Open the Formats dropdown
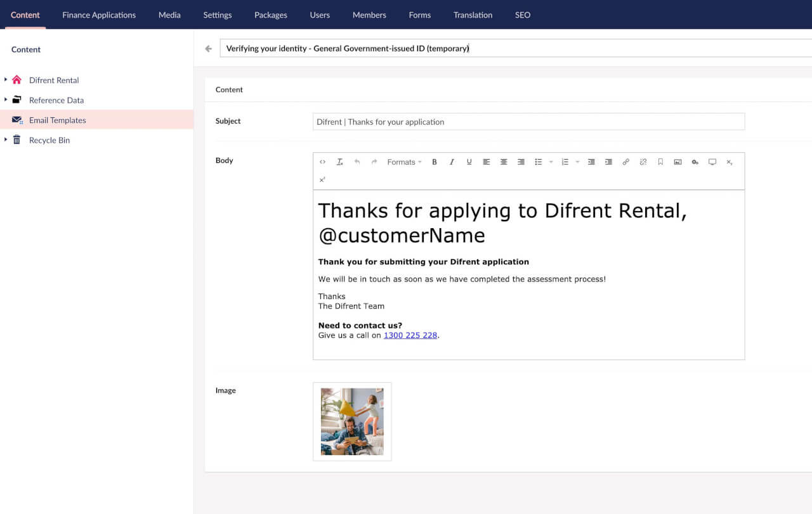 404,162
